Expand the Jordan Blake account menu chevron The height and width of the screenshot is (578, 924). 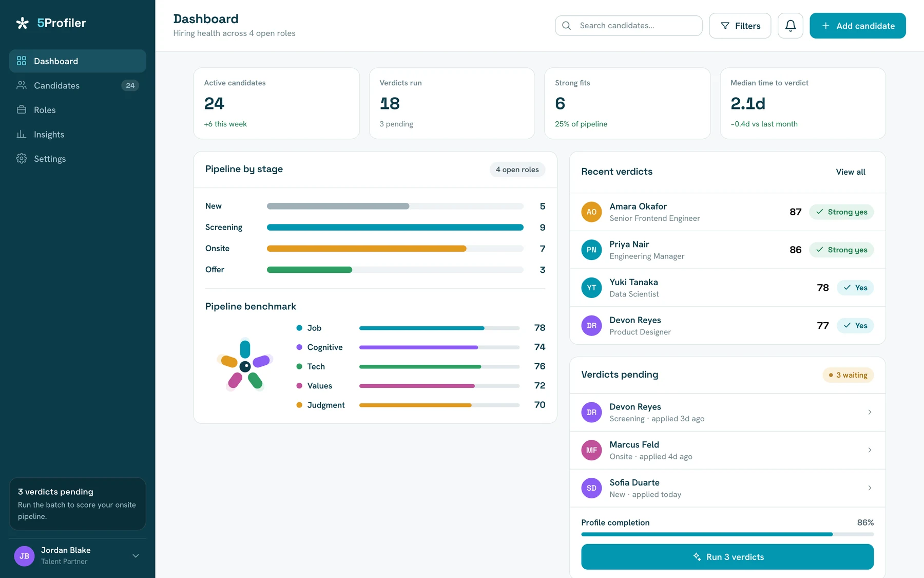tap(136, 556)
